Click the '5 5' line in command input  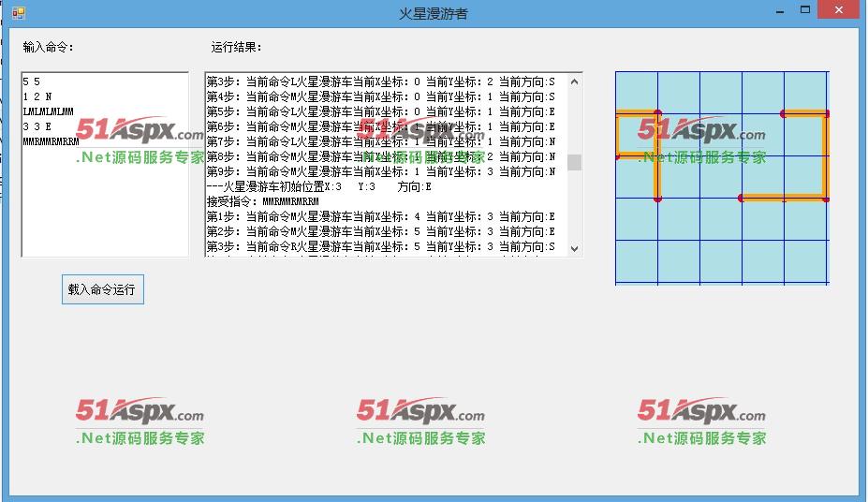click(32, 81)
